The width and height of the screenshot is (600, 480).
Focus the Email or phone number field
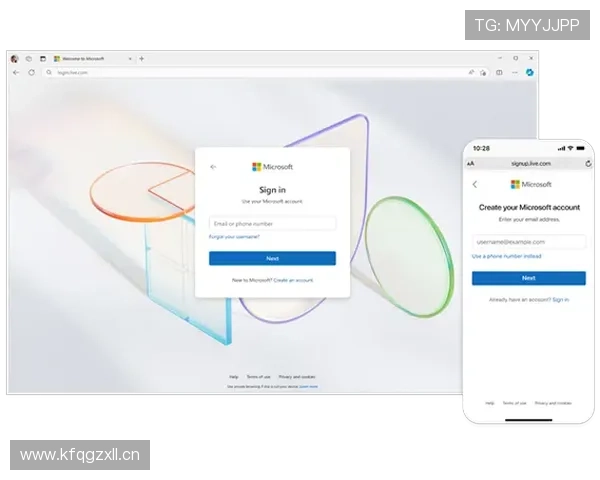tap(272, 223)
